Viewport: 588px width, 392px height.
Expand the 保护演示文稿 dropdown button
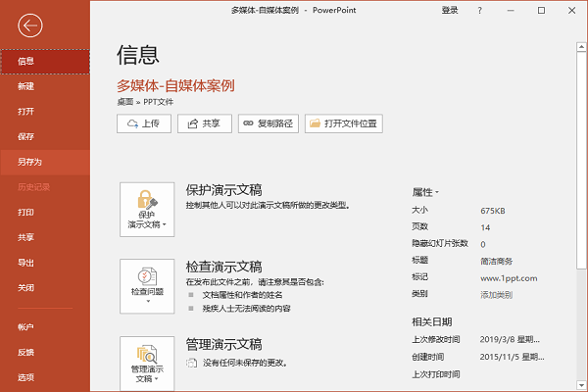147,210
